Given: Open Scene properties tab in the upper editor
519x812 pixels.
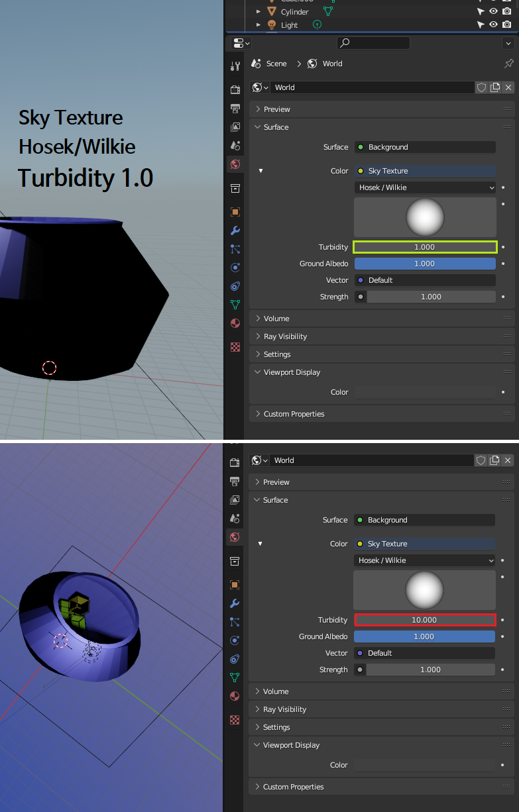Looking at the screenshot, I should (x=235, y=145).
